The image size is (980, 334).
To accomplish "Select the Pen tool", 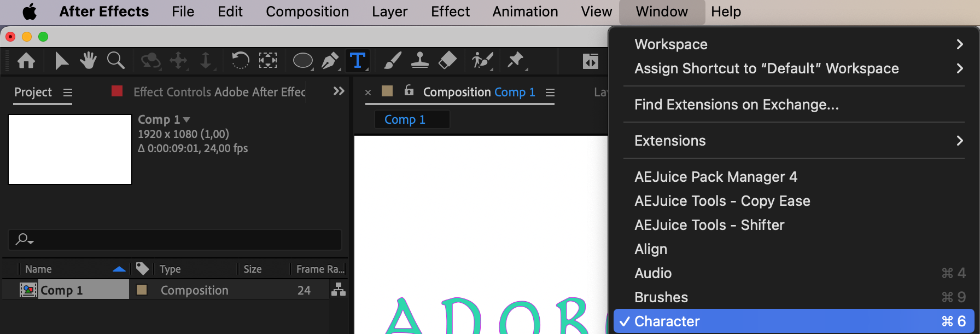I will (x=330, y=61).
